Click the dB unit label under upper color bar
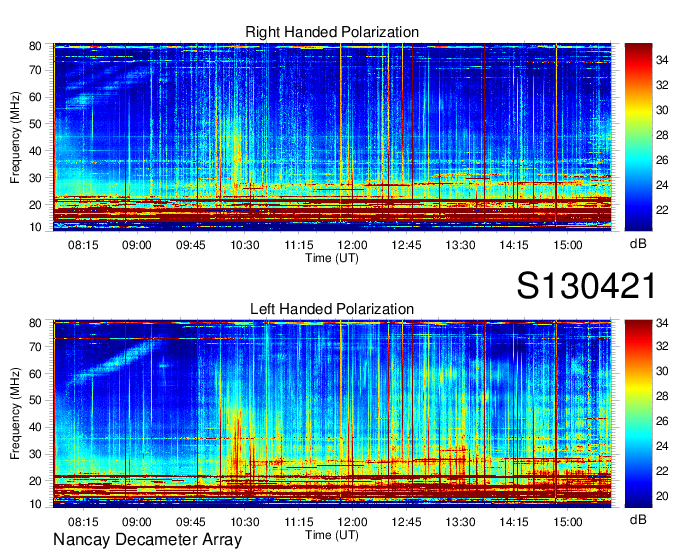Screen dimensions: 680x552 [x=638, y=244]
